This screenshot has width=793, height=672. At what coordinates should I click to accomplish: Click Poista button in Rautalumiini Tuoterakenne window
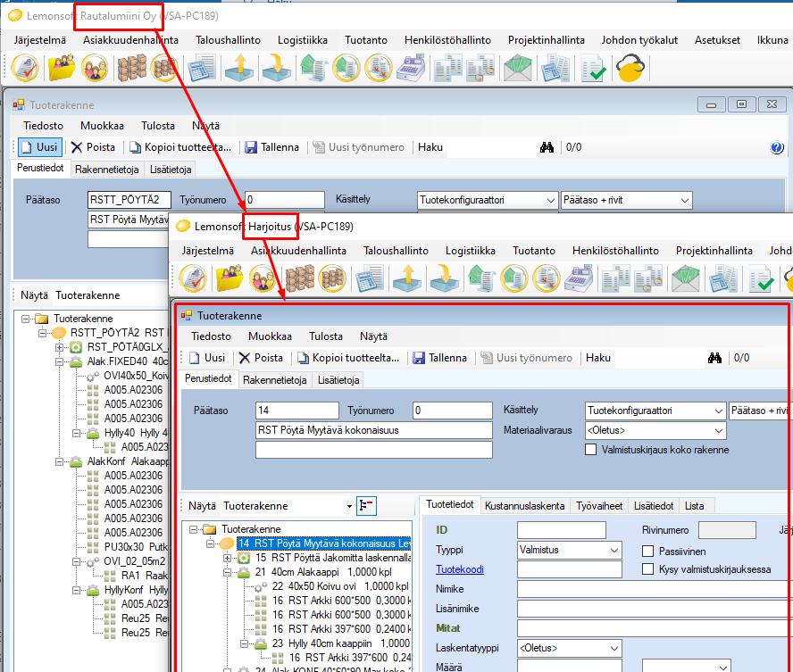point(93,147)
